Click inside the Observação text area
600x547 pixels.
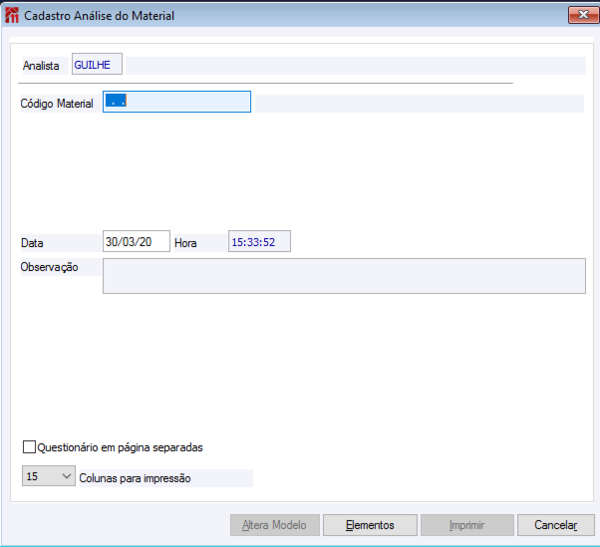click(x=344, y=276)
